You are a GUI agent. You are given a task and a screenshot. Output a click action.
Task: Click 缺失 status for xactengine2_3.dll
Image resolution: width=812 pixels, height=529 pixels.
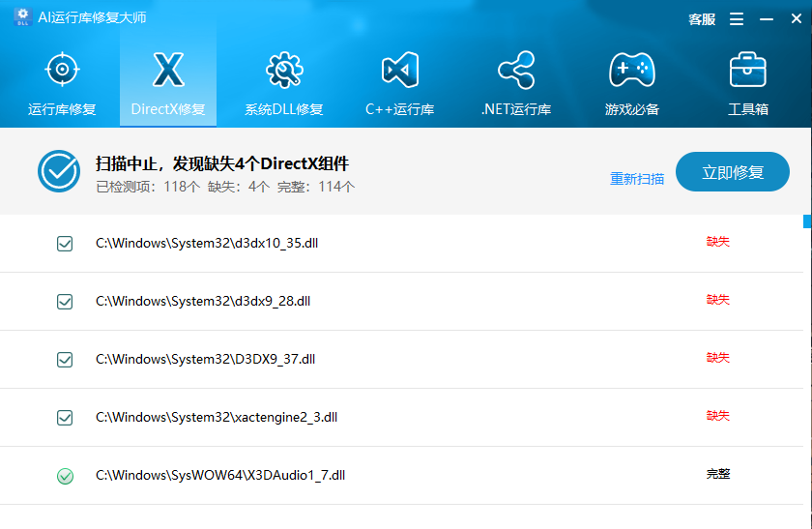(x=717, y=416)
